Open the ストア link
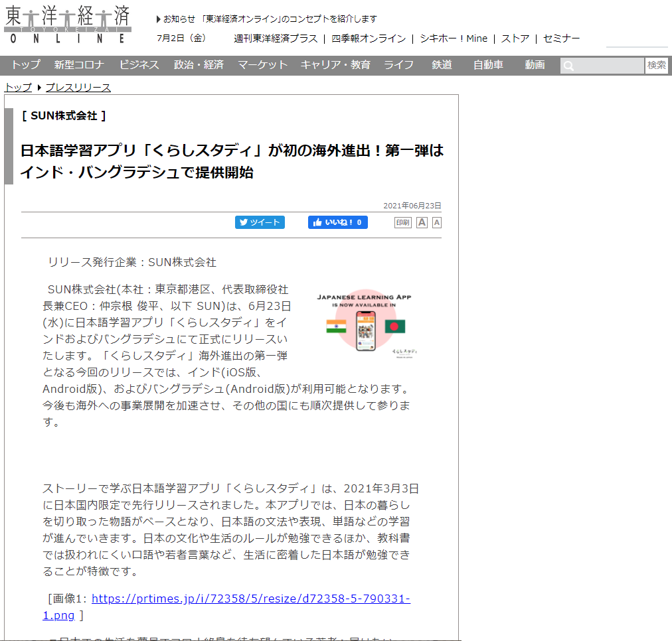The width and height of the screenshot is (672, 641). click(x=515, y=38)
